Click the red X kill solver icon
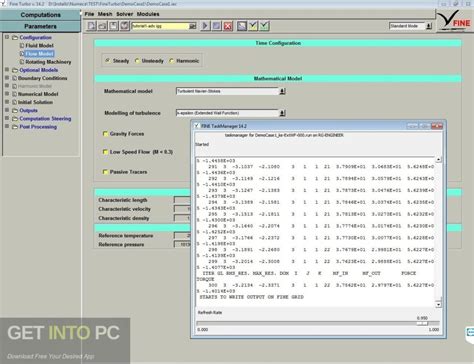This screenshot has width=474, height=364. point(228,26)
